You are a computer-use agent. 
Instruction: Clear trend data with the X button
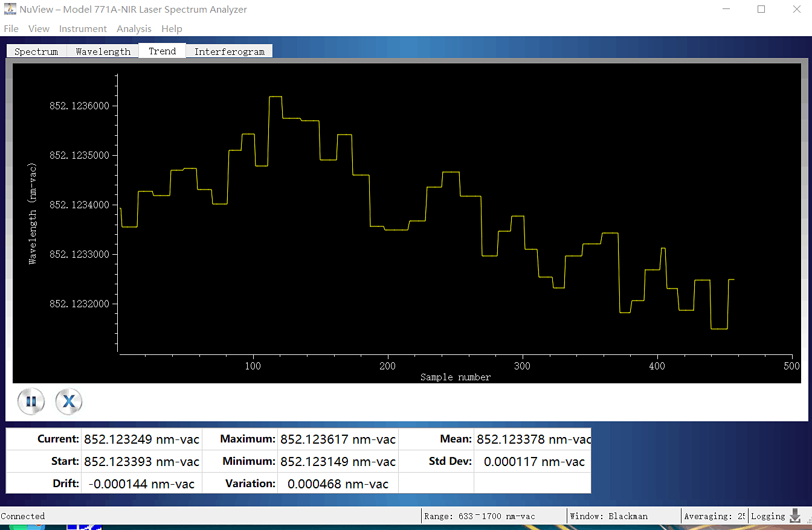(69, 401)
